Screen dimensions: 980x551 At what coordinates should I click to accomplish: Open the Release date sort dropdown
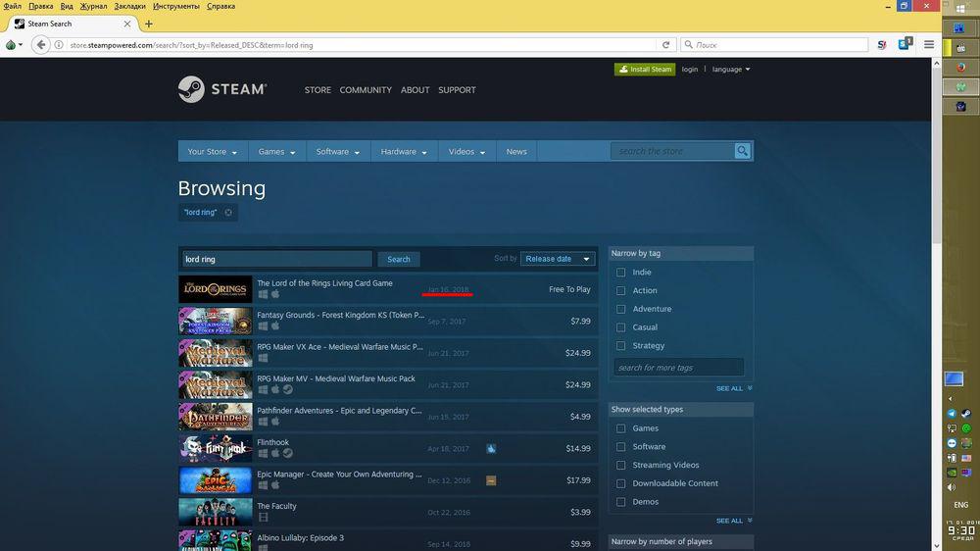coord(558,259)
